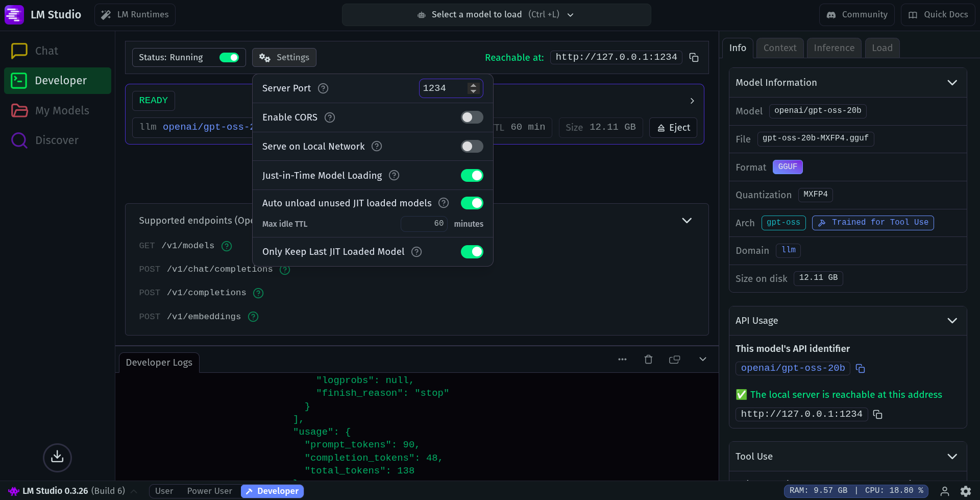The width and height of the screenshot is (980, 500).
Task: Switch to Power User mode
Action: pos(209,491)
